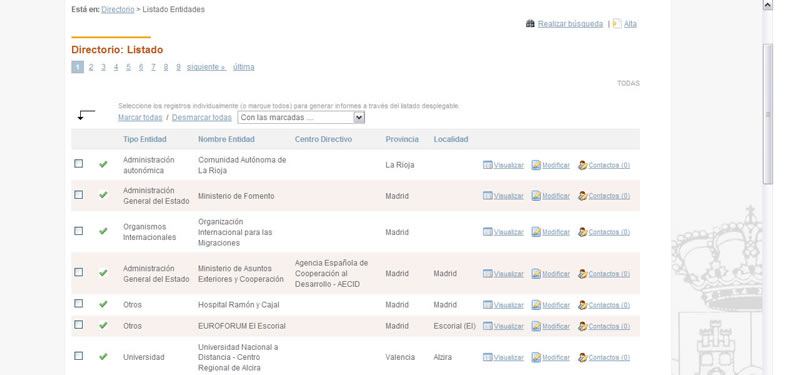Click Modificar icon for Ministerio de Fomento
Viewport: 800px width, 375px height.
(x=536, y=195)
